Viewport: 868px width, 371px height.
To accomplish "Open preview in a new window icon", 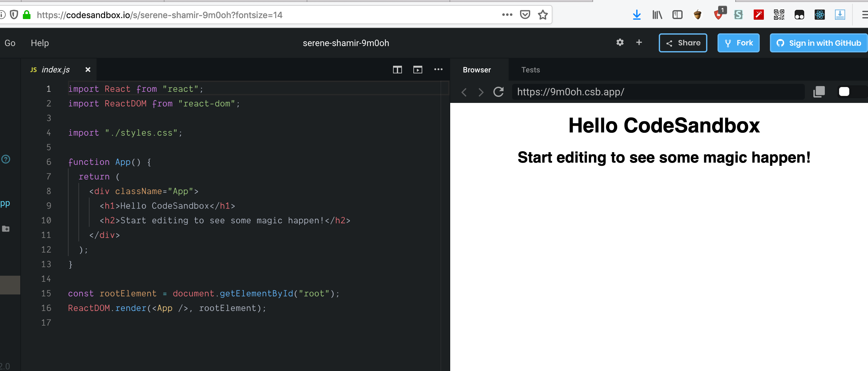I will (819, 92).
